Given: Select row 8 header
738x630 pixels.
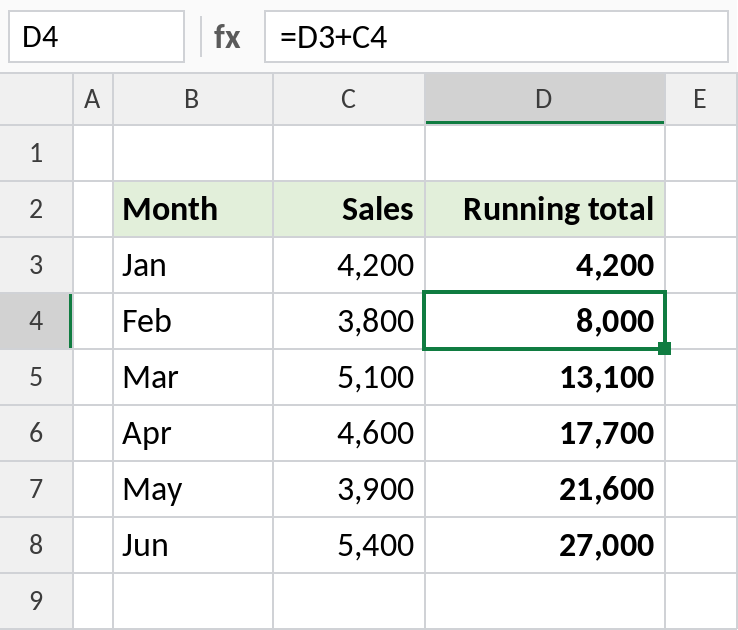Looking at the screenshot, I should [36, 545].
